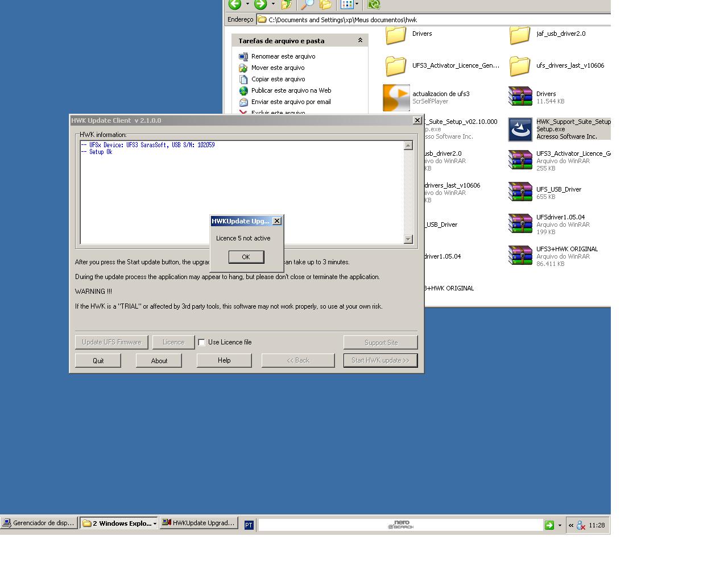Click Renomear este arquivo link
Image resolution: width=728 pixels, height=582 pixels.
tap(283, 56)
